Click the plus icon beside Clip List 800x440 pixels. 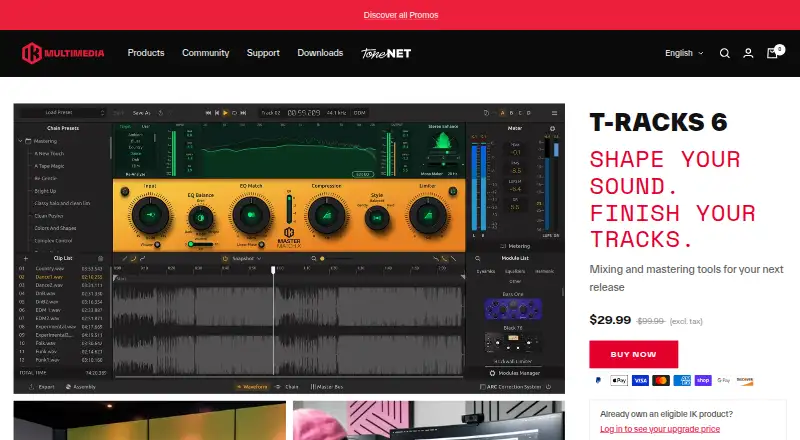[26, 259]
